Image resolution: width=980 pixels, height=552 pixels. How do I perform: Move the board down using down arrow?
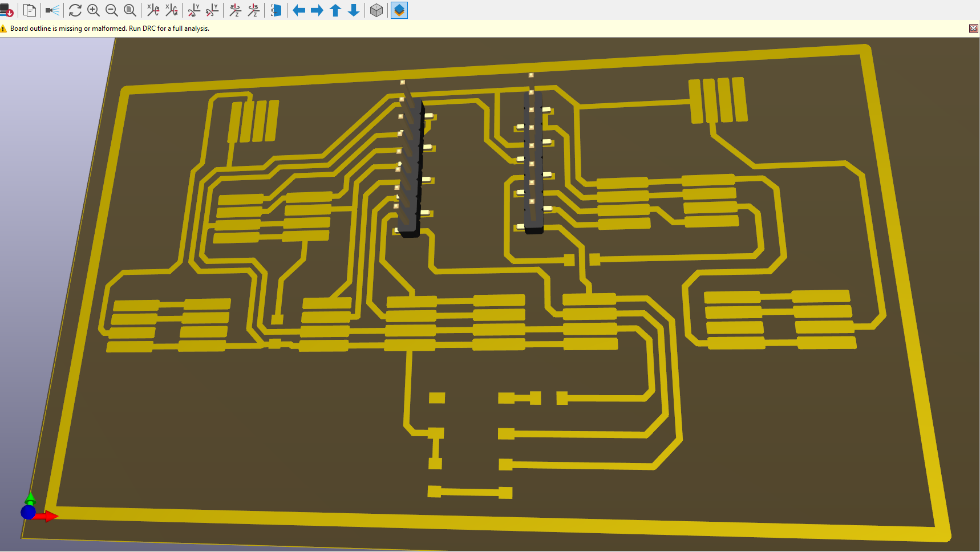(354, 10)
